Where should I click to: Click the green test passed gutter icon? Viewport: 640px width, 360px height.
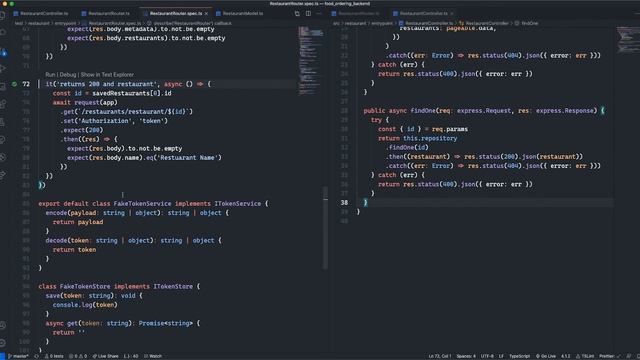(14, 84)
